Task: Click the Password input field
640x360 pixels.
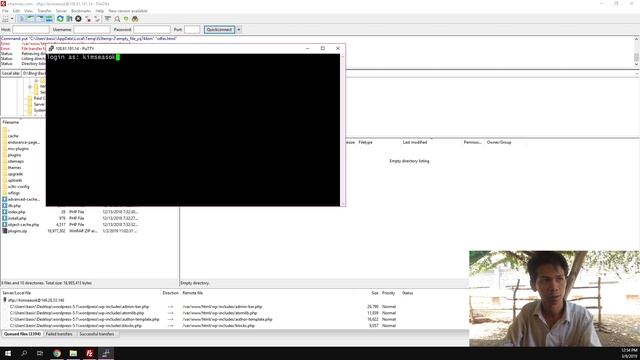Action: click(152, 29)
